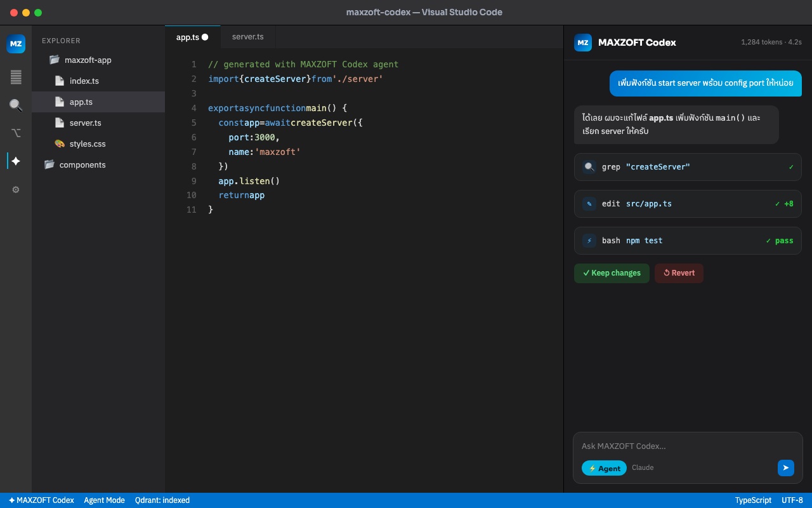Click the Revert button
Viewport: 812px width, 508px height.
[x=679, y=273]
